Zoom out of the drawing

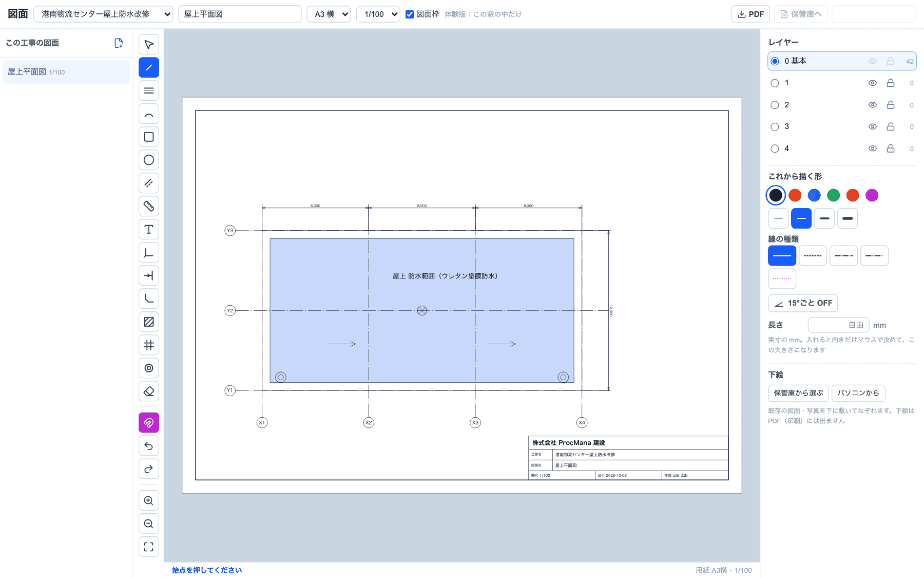pos(148,524)
